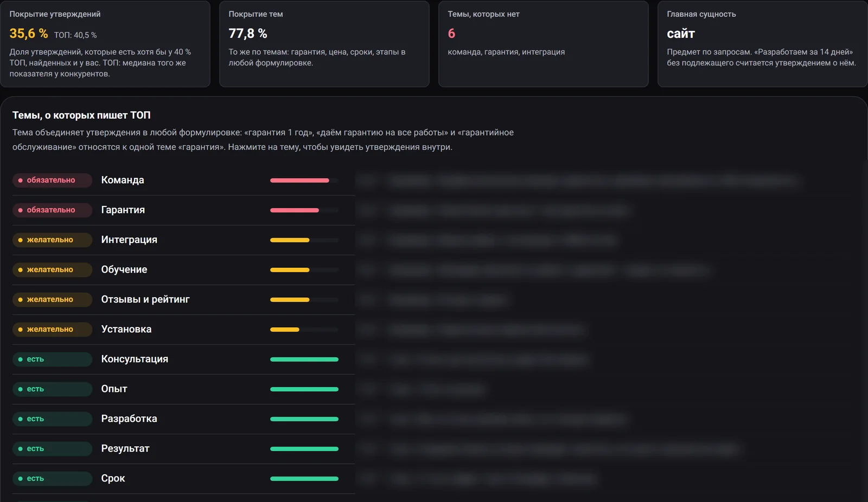The width and height of the screenshot is (868, 502).
Task: Click the missing topics count 6
Action: (451, 34)
